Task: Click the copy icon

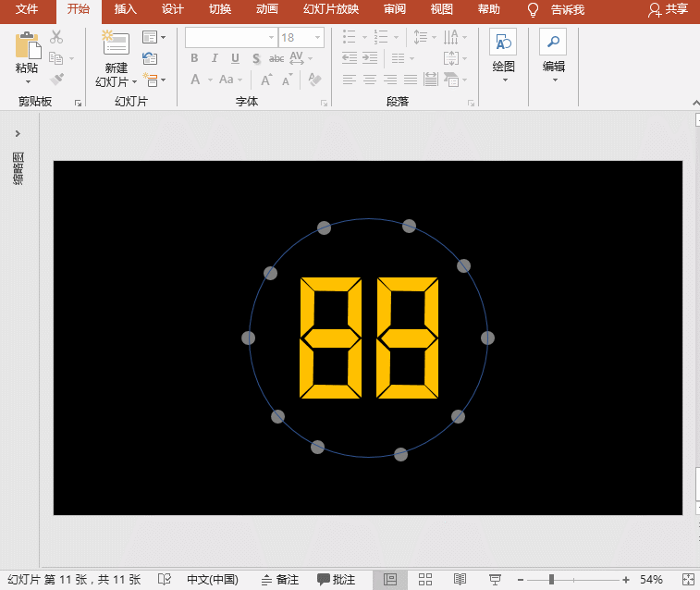Action: 55,58
